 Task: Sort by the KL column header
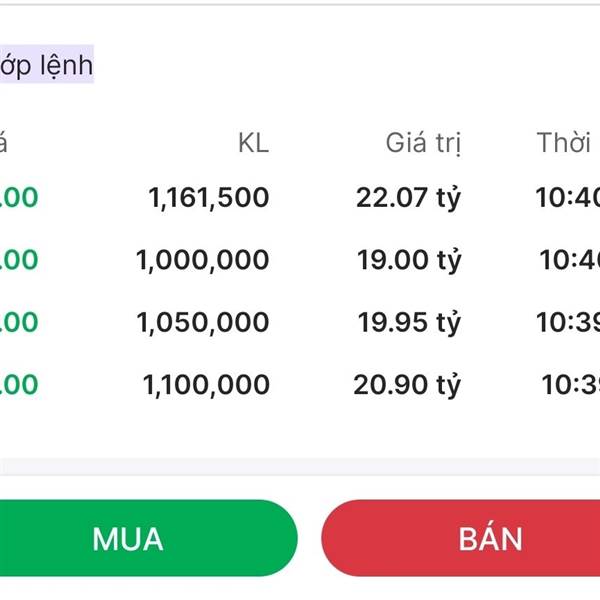coord(253,143)
